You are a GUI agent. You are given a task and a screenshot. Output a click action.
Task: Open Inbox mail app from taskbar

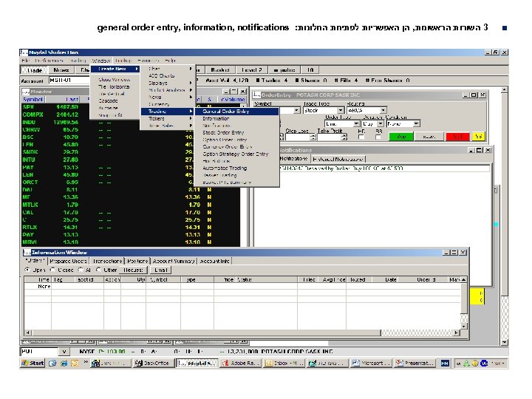click(284, 363)
